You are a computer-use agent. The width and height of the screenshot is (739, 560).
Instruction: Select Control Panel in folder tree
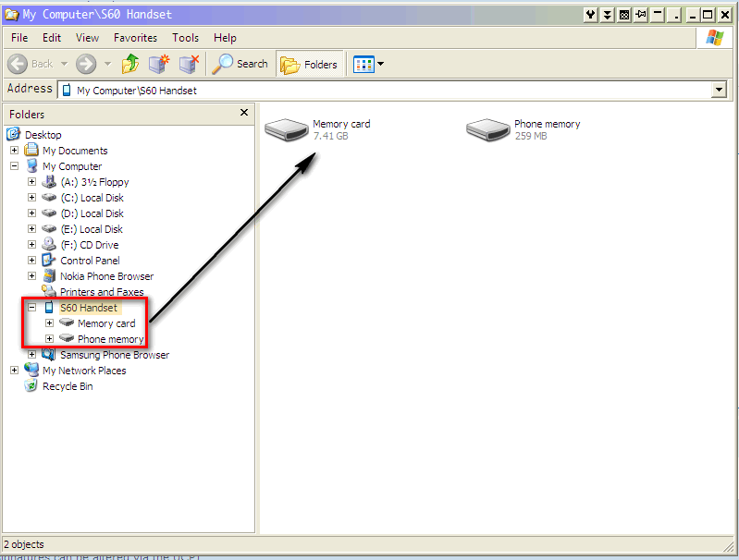[90, 261]
